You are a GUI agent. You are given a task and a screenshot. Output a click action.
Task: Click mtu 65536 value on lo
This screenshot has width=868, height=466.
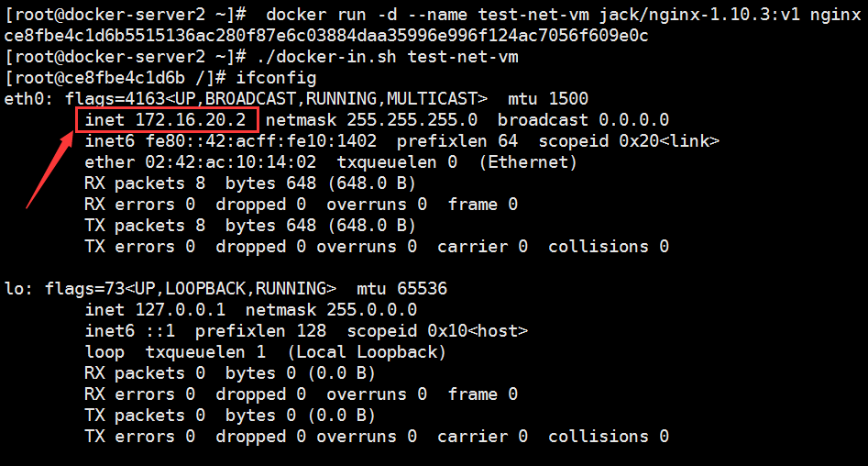[401, 289]
